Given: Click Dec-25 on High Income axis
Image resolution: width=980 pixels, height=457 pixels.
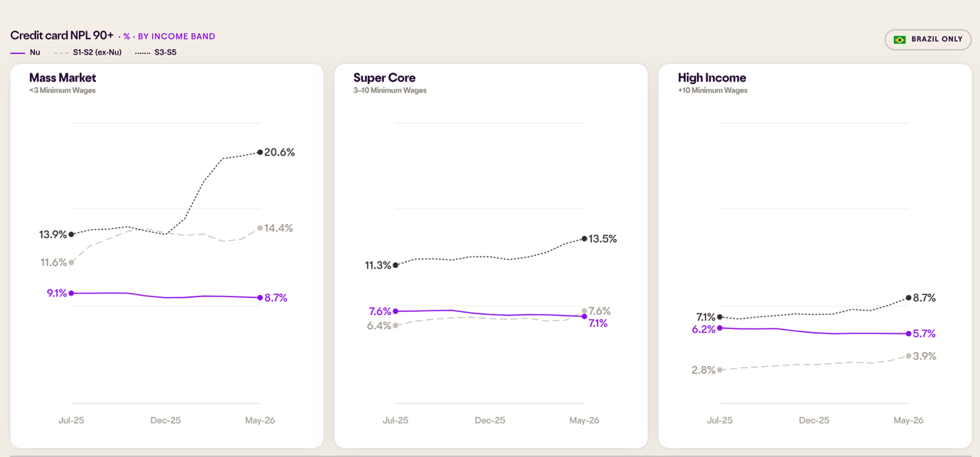Looking at the screenshot, I should pos(814,420).
